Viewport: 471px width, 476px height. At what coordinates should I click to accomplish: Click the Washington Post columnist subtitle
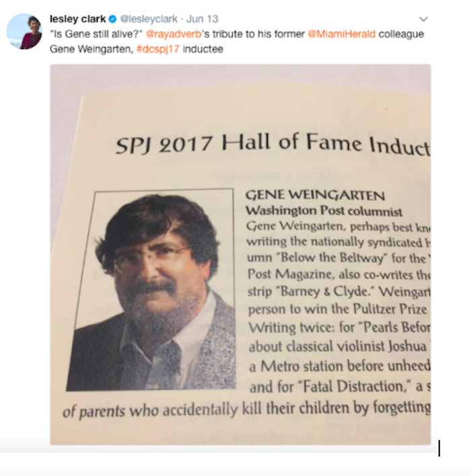click(x=324, y=210)
